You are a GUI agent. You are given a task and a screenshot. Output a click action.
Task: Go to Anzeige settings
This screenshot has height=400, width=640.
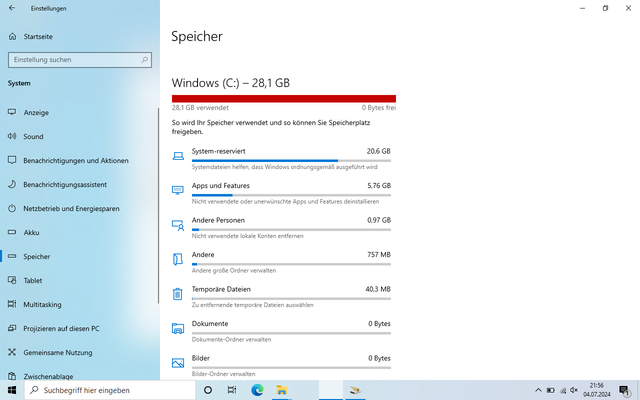pyautogui.click(x=80, y=112)
